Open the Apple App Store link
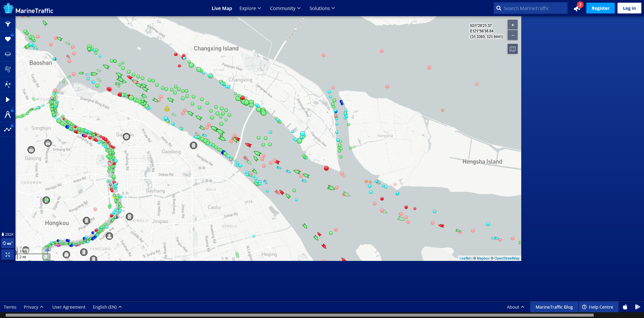 click(x=625, y=307)
